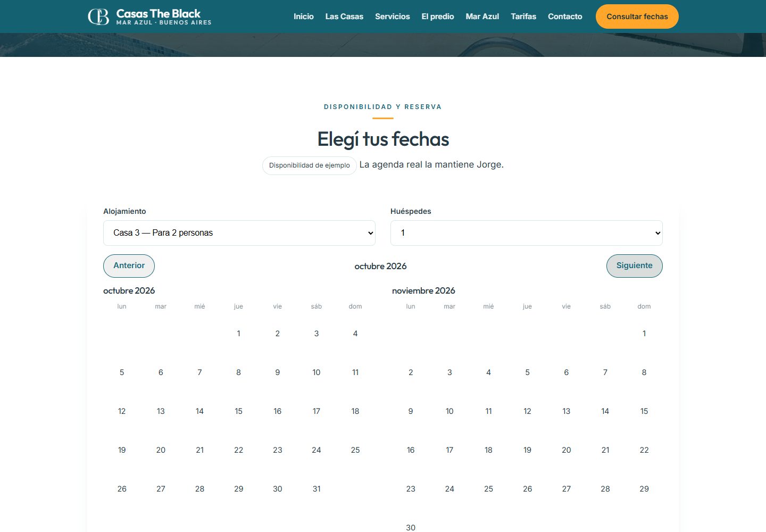Pick October 24 date cell
The width and height of the screenshot is (766, 532).
coord(317,450)
